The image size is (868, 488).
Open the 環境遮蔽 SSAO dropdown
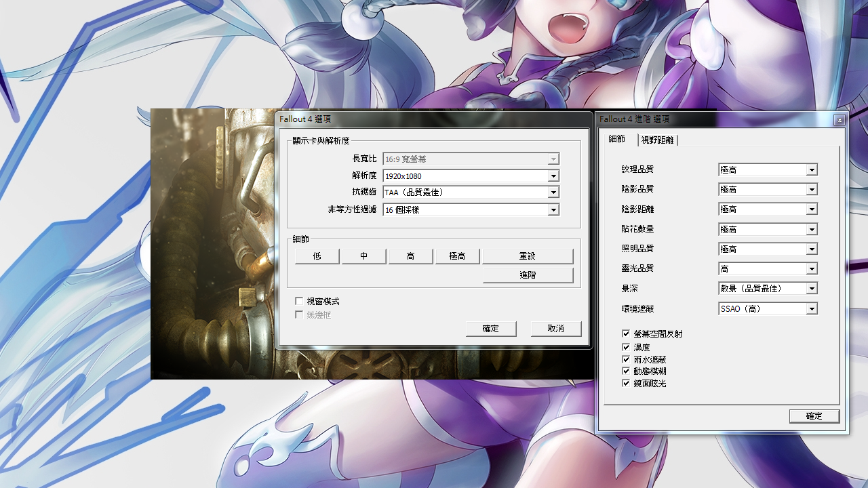[768, 308]
